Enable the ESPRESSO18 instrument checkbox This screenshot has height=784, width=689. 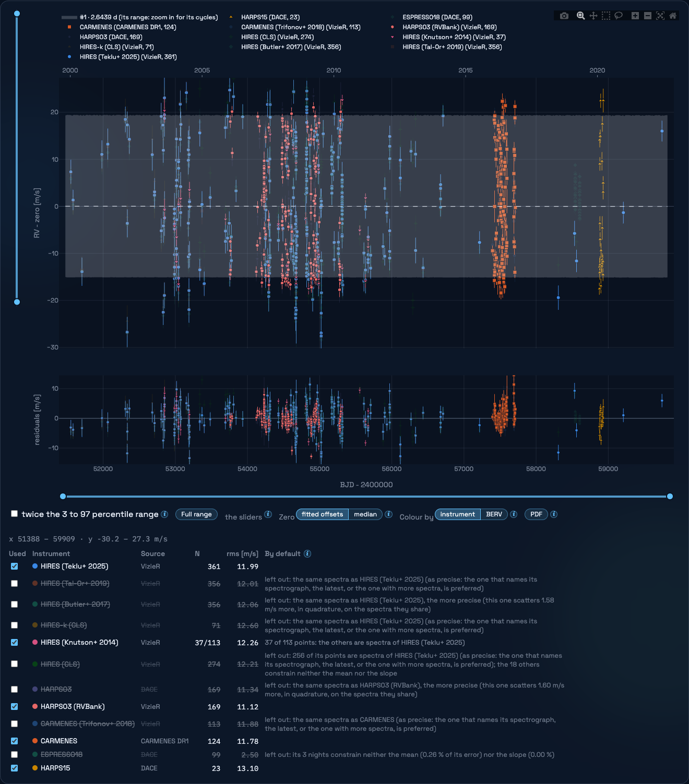click(x=14, y=755)
